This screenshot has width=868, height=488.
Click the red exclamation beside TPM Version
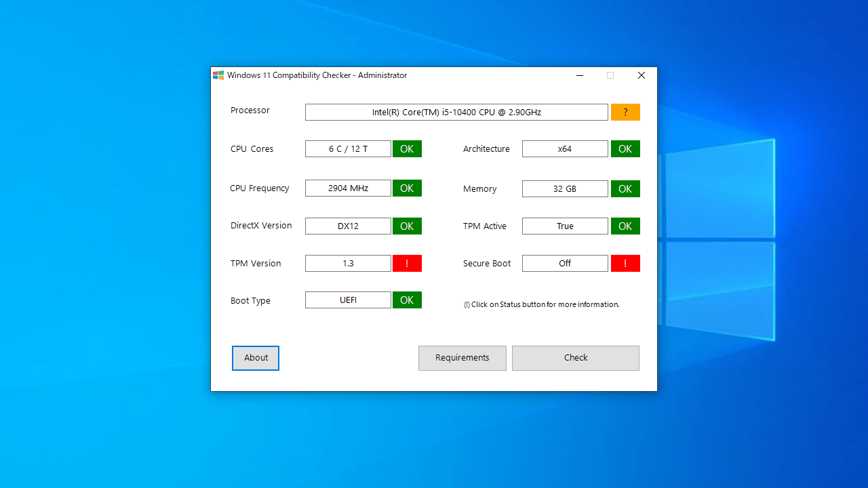(x=407, y=263)
